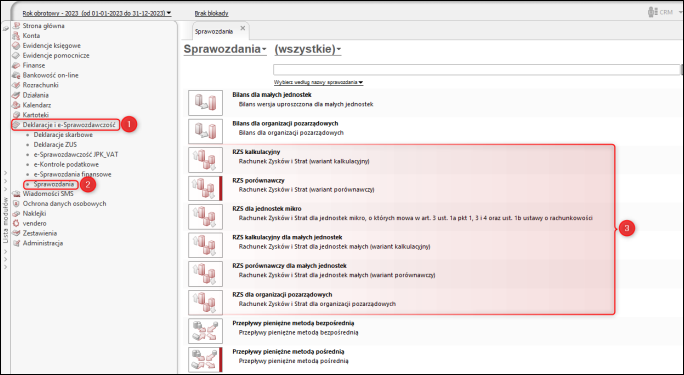Image resolution: width=684 pixels, height=375 pixels.
Task: Click the Kalendarz module icon
Action: tap(17, 105)
